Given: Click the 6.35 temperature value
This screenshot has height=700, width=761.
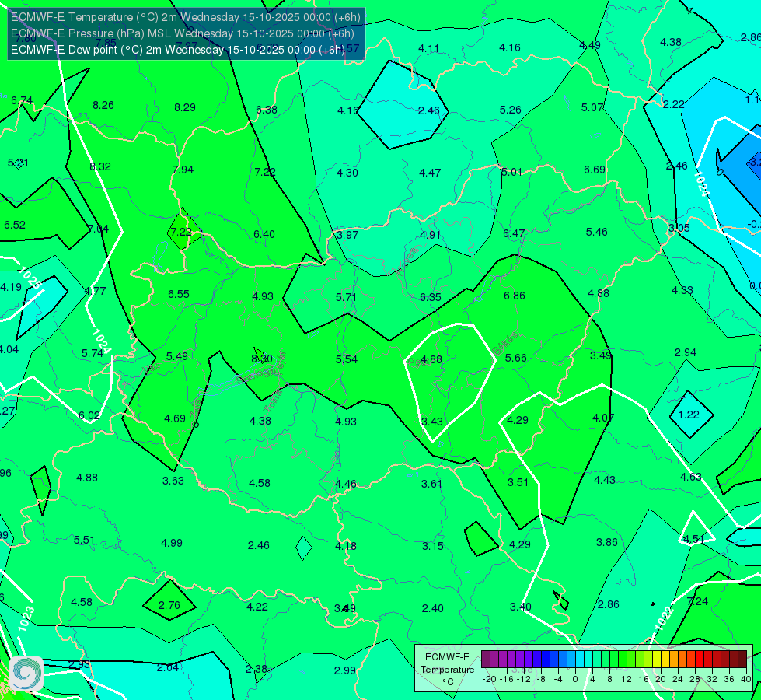Looking at the screenshot, I should click(x=431, y=297).
